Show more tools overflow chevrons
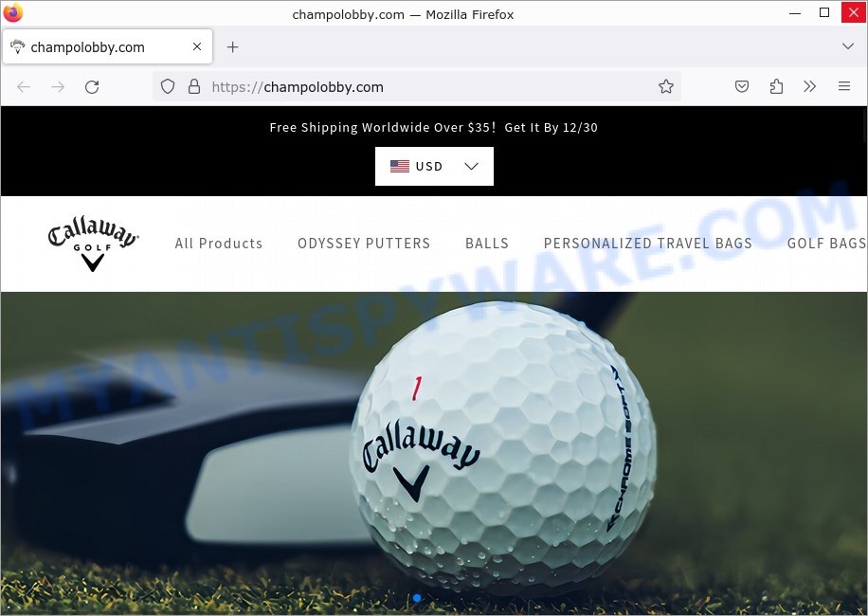This screenshot has height=616, width=868. 810,86
